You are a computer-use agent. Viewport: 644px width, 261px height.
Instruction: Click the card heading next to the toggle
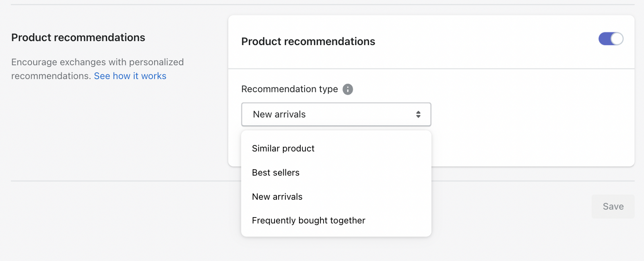point(308,41)
